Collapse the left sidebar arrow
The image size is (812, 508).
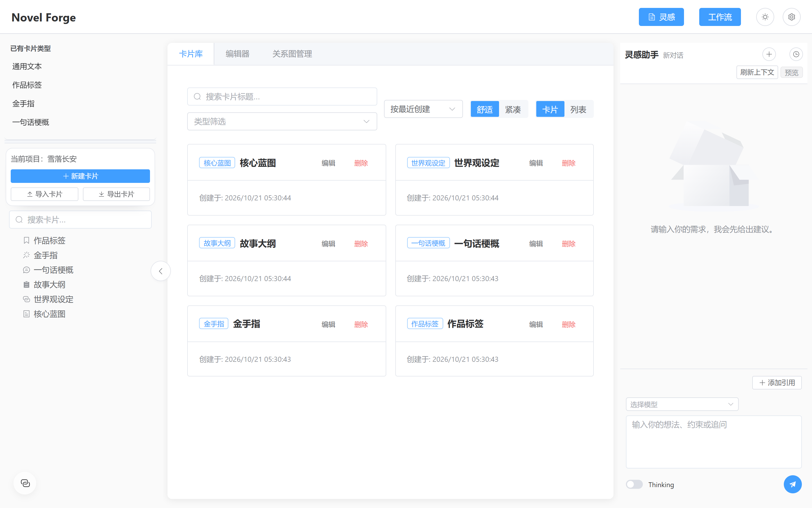(x=161, y=271)
